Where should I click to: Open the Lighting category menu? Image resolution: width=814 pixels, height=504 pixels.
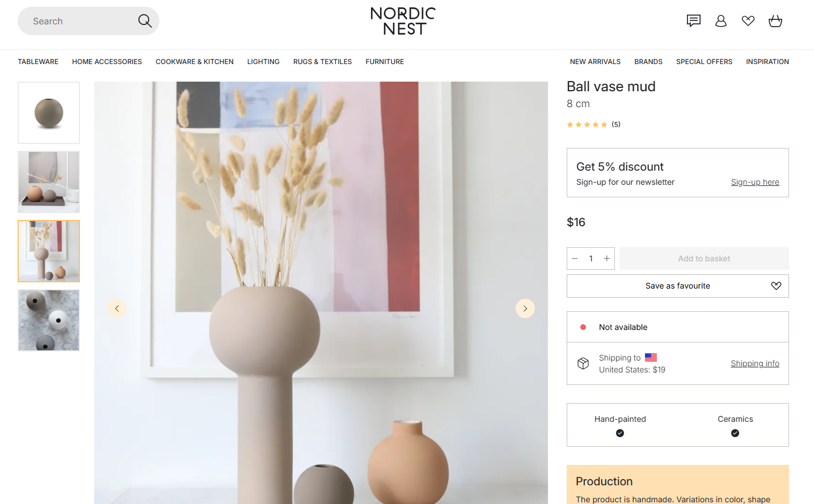263,62
